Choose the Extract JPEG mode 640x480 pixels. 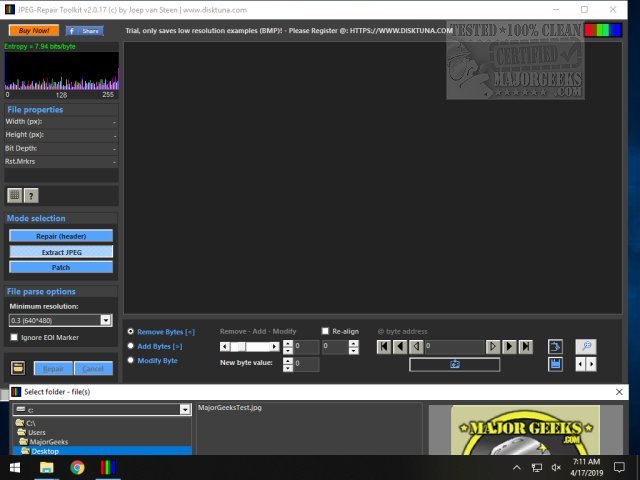pyautogui.click(x=61, y=252)
